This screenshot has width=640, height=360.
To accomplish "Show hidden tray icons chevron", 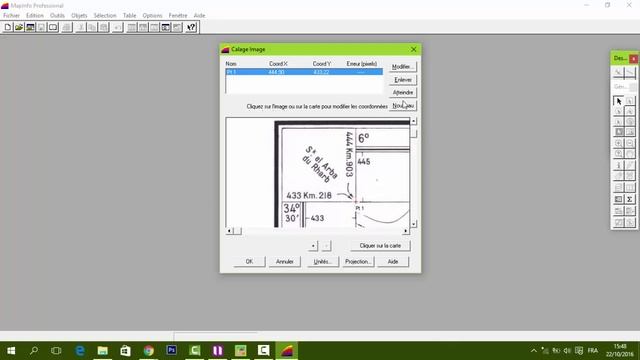I will [533, 351].
